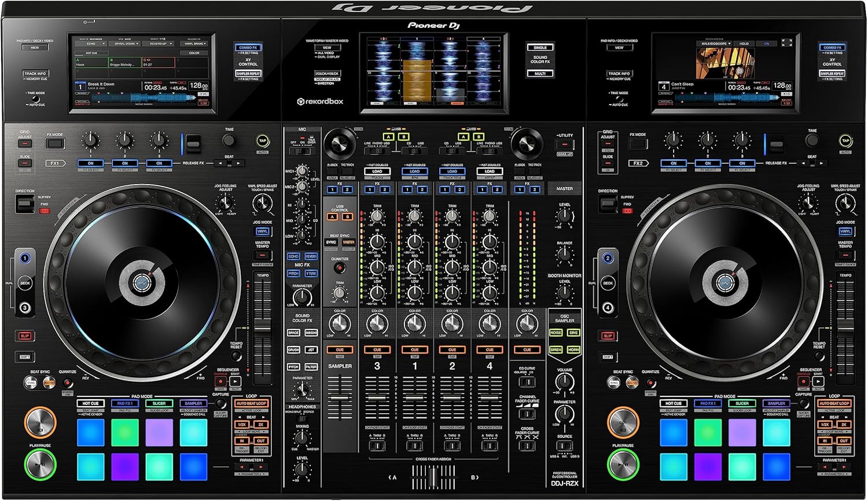Switch to the COLOR tab on left display
The image size is (868, 501).
point(194,53)
